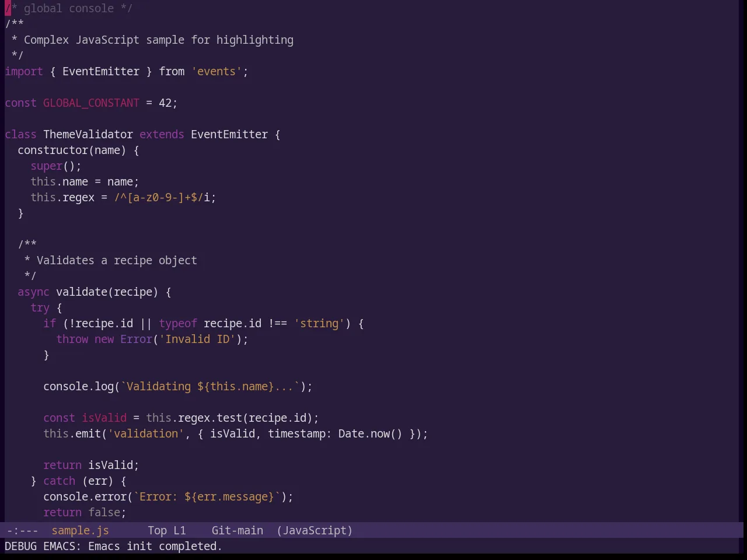
Task: Click the L1 line number indicator
Action: (x=179, y=531)
